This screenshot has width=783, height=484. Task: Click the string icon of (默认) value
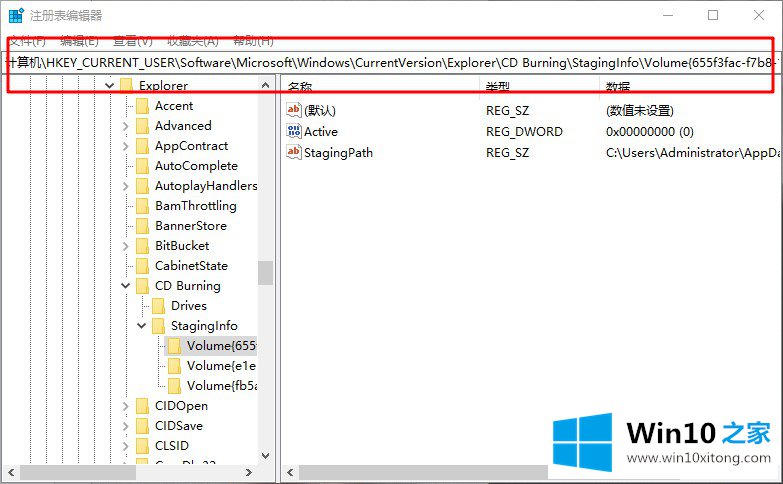tap(294, 110)
